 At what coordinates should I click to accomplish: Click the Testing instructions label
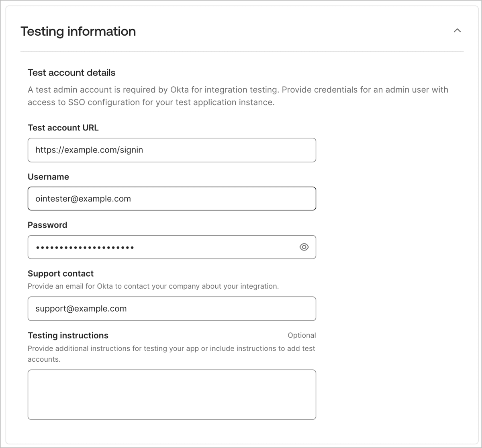pos(68,335)
